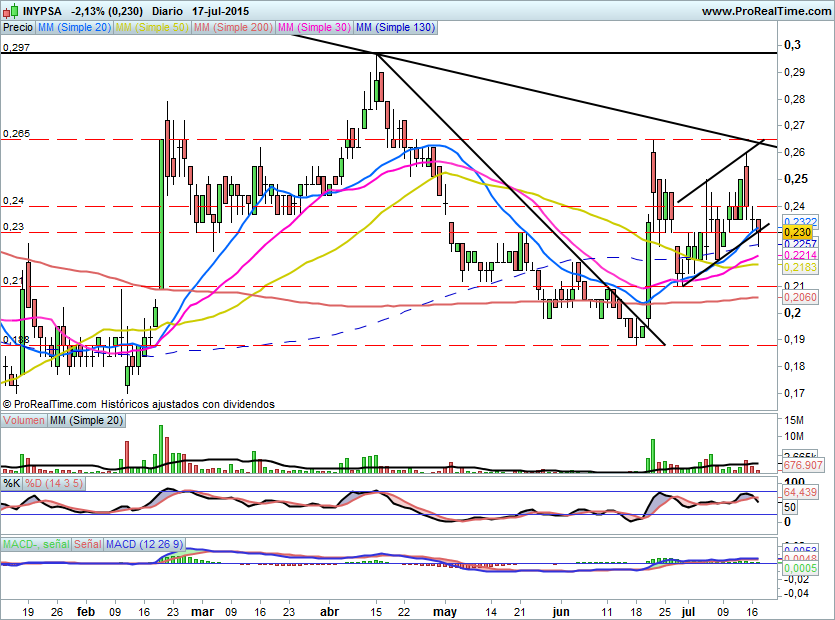Click the jul month label on time axis
835x620 pixels.
click(x=689, y=612)
